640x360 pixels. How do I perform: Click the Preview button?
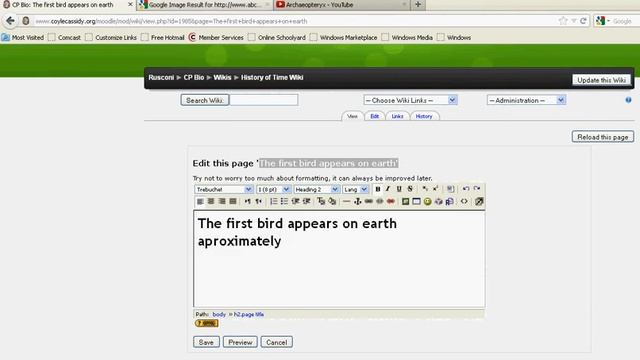(x=240, y=342)
